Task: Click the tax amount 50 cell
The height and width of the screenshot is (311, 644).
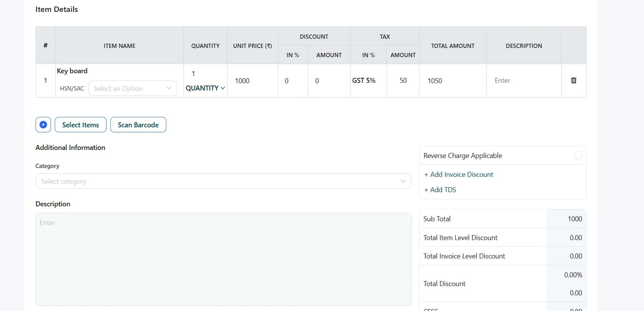Action: click(x=403, y=81)
